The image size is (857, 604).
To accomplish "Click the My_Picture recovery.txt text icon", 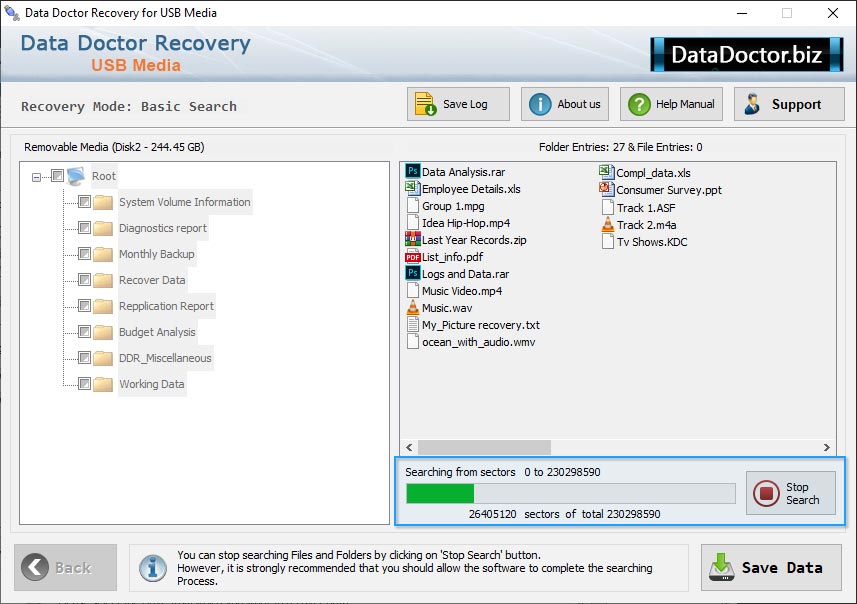I will (413, 325).
